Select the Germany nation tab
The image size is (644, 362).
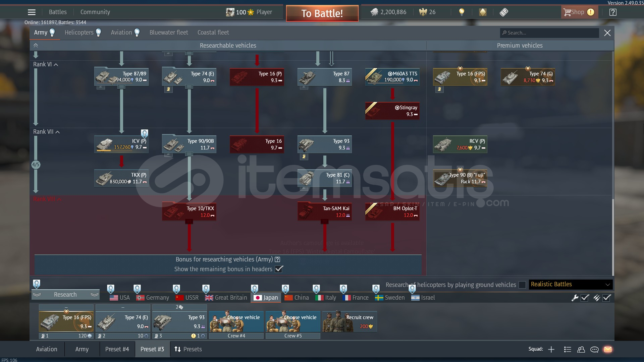coord(153,298)
